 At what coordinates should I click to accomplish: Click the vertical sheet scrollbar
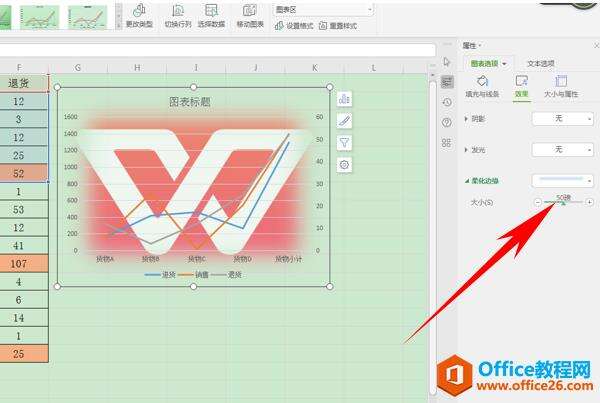(432, 237)
